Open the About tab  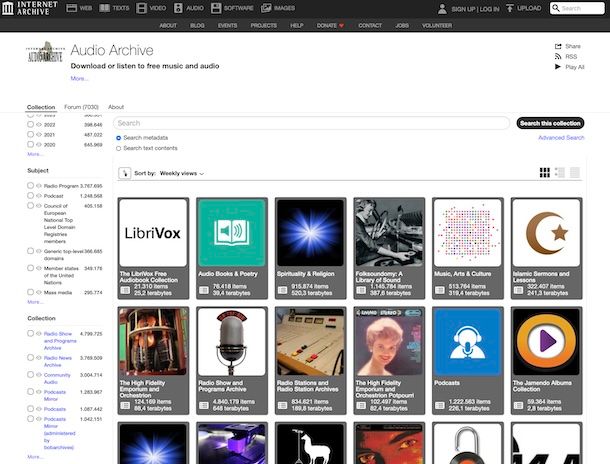point(116,107)
